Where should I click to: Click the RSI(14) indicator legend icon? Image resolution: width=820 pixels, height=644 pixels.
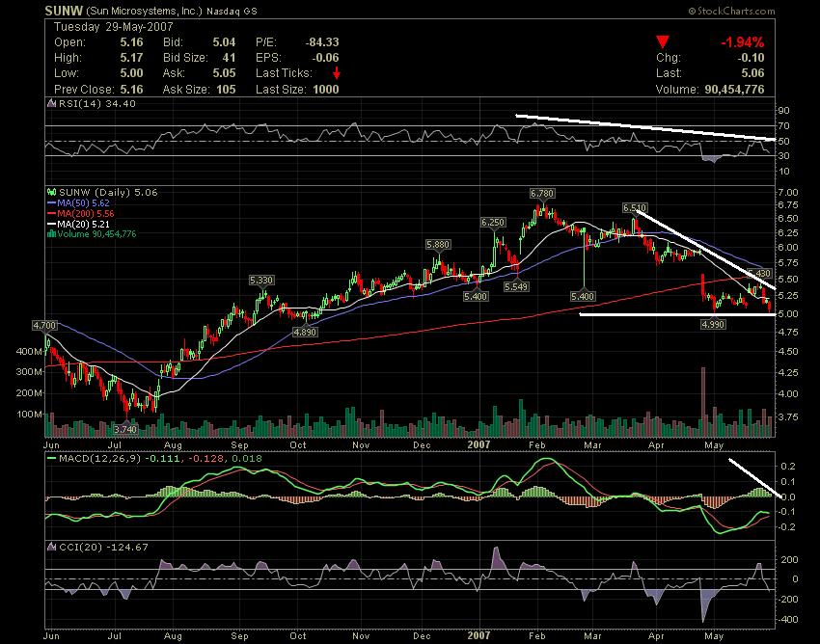tap(51, 103)
